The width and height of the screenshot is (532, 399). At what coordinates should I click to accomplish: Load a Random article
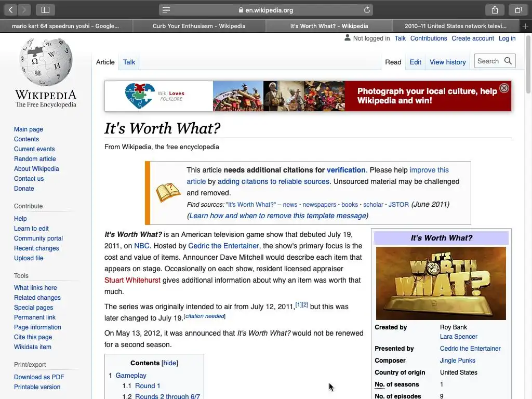coord(35,159)
